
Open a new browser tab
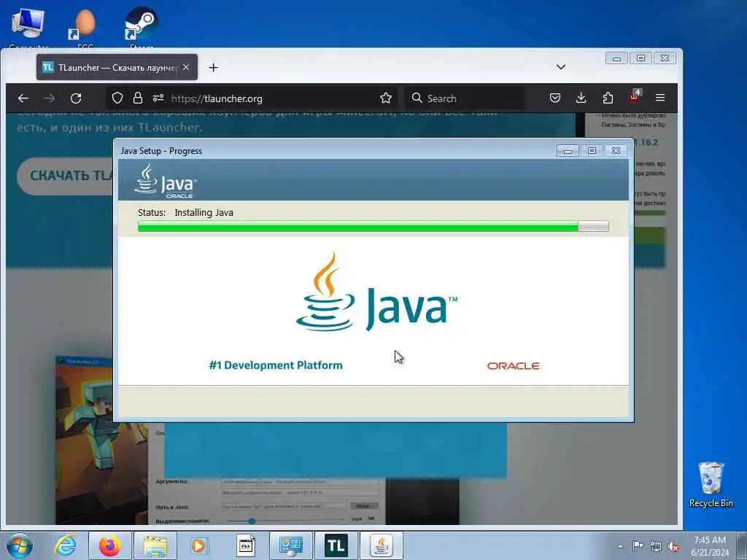214,68
